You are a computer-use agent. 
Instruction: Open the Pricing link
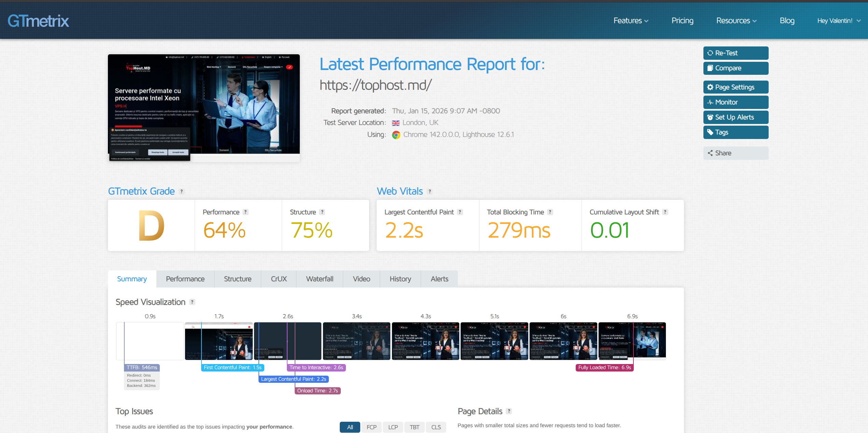[x=682, y=21]
